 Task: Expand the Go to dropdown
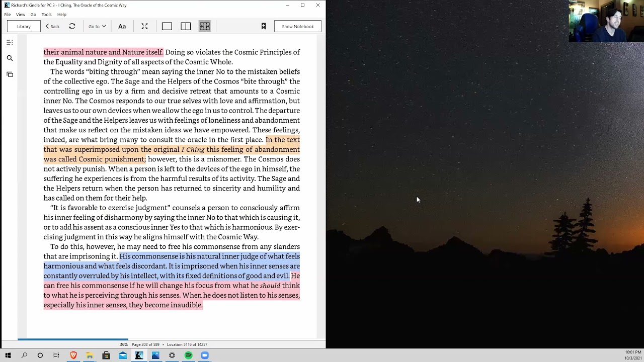97,27
